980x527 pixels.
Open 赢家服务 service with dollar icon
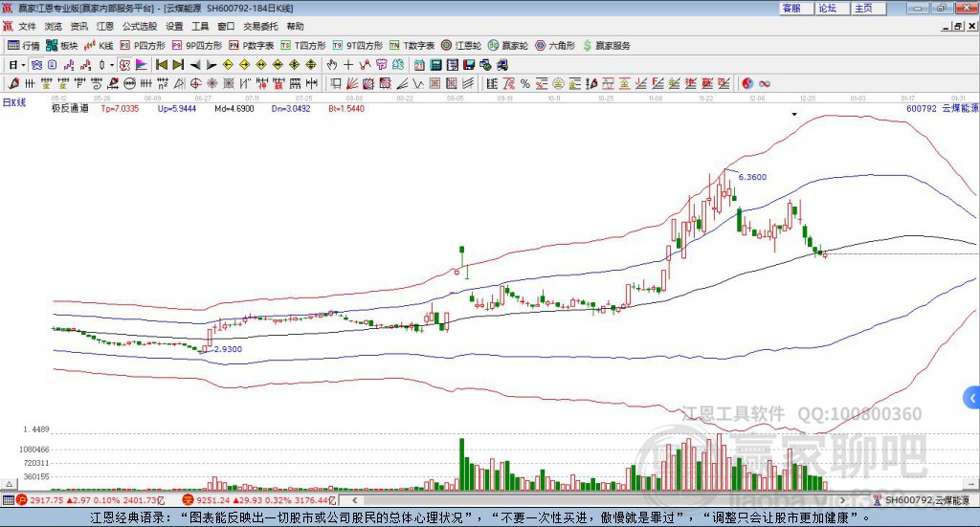pyautogui.click(x=606, y=46)
